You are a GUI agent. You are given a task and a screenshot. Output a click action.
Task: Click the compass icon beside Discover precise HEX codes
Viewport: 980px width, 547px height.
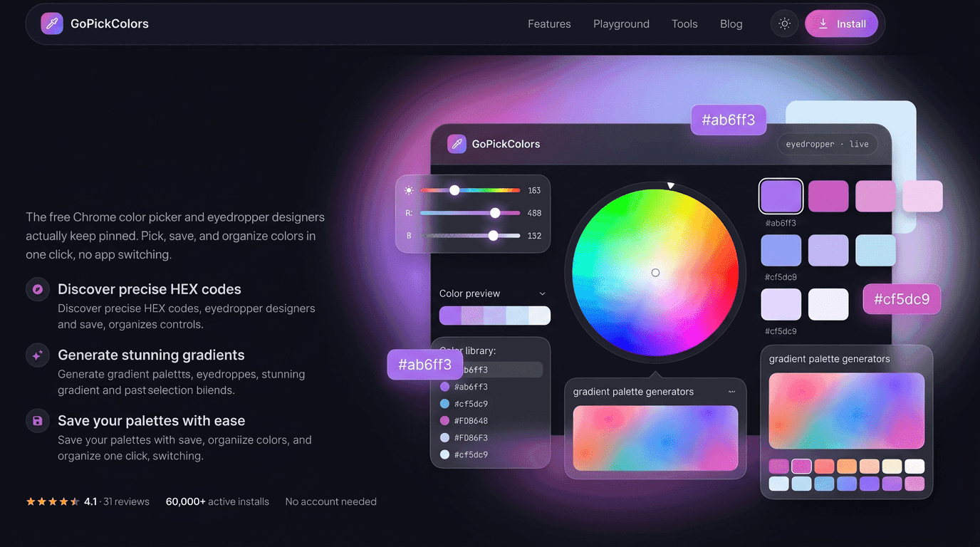[38, 289]
